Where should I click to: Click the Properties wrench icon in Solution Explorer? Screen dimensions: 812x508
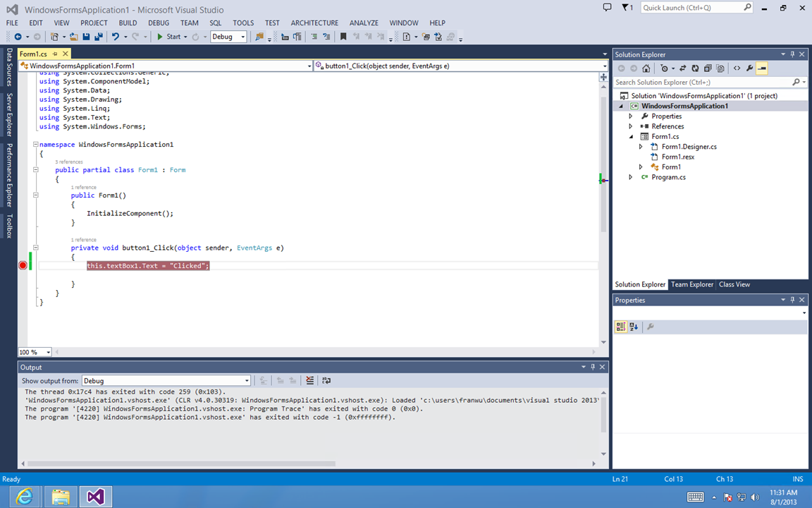click(x=749, y=68)
